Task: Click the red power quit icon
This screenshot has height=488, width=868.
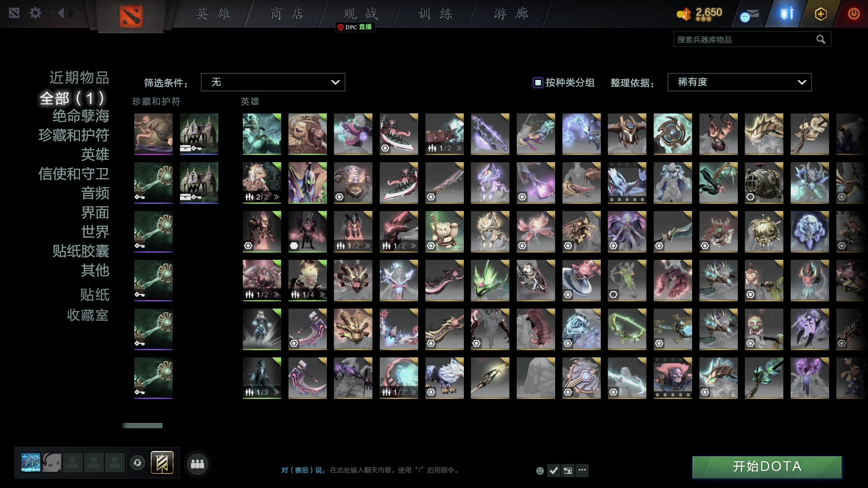Action: point(854,14)
